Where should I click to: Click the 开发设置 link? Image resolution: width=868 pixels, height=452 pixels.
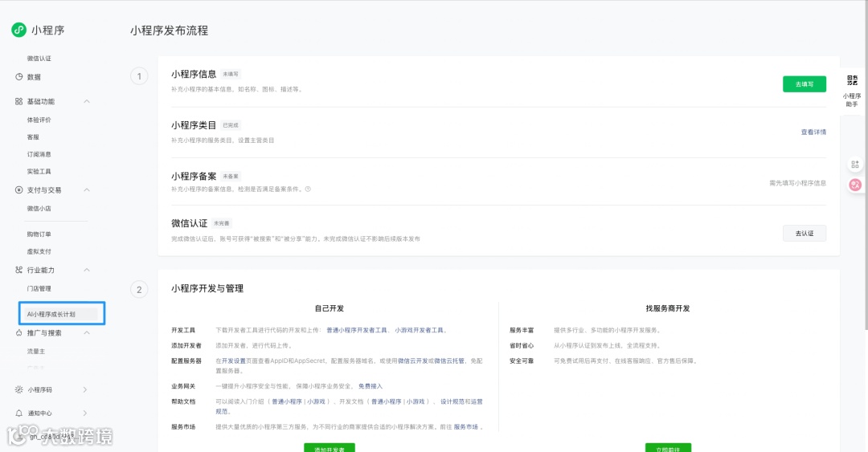pyautogui.click(x=234, y=360)
